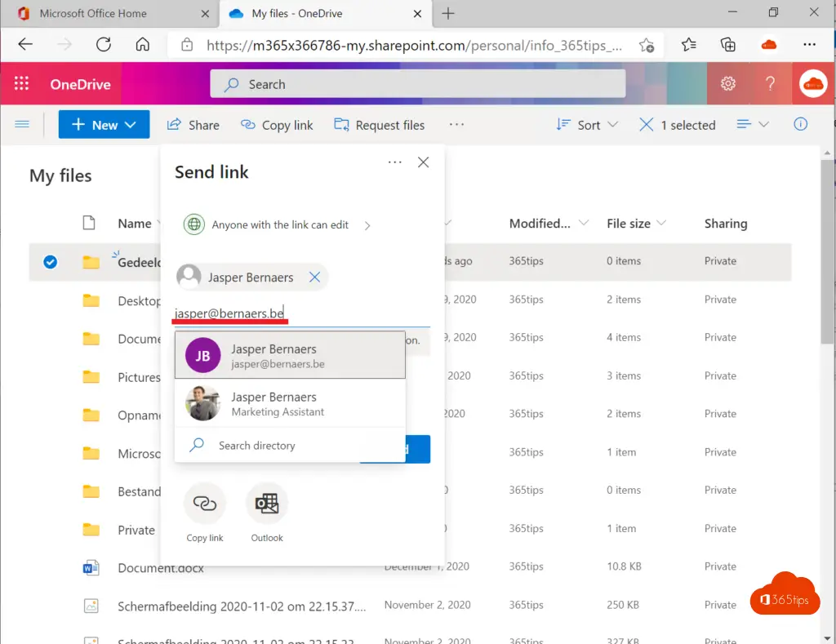Change link permissions 'Anyone with the link can edit'
This screenshot has width=836, height=644.
tap(278, 225)
